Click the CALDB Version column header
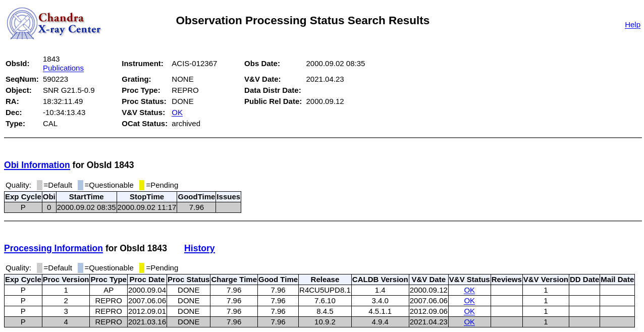This screenshot has width=644, height=332. coord(380,280)
